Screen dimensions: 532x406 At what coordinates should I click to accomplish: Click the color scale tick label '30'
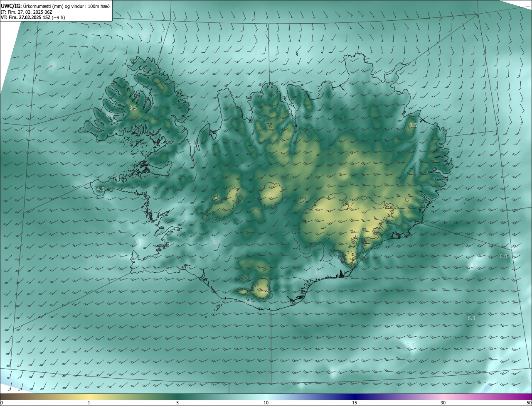[x=443, y=403]
